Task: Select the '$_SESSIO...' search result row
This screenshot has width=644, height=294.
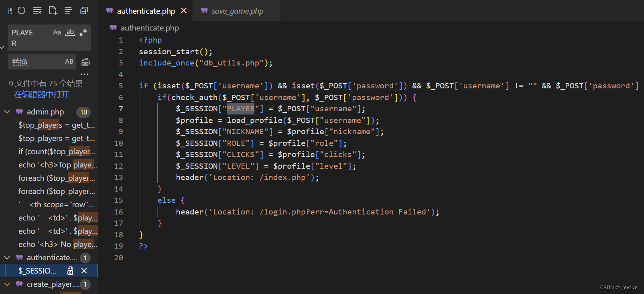Action: 49,271
